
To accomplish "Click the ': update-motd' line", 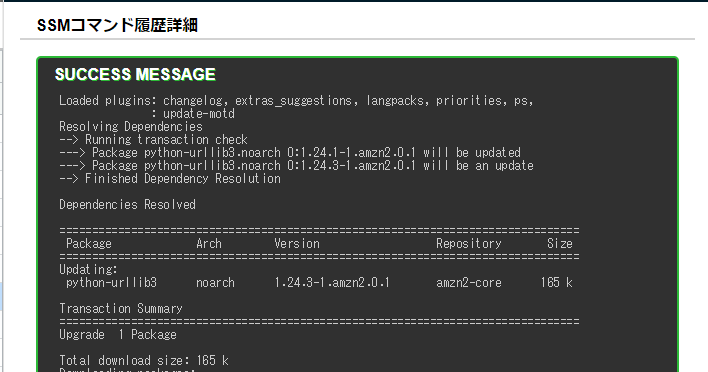I will 193,113.
